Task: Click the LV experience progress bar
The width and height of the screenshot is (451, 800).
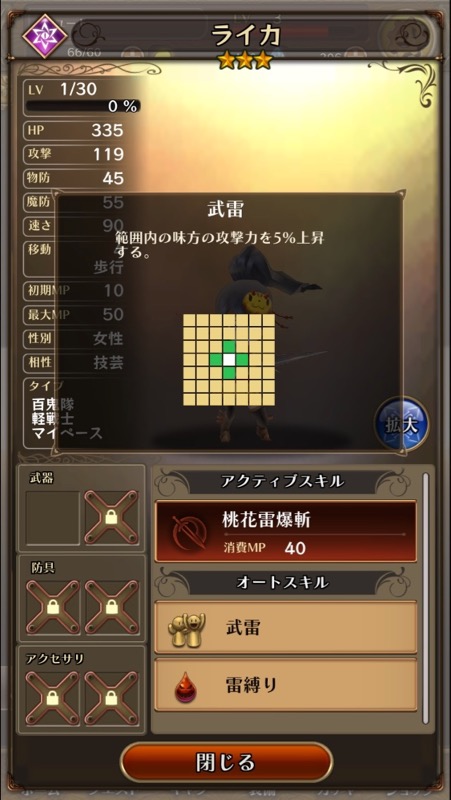Action: (83, 106)
